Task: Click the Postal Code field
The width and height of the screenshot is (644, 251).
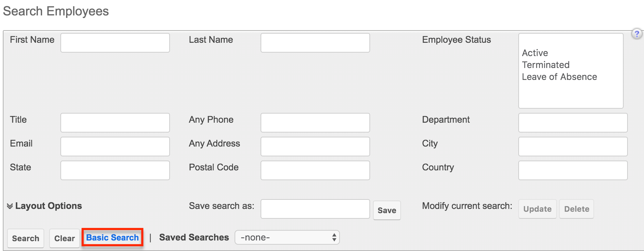Action: (315, 170)
